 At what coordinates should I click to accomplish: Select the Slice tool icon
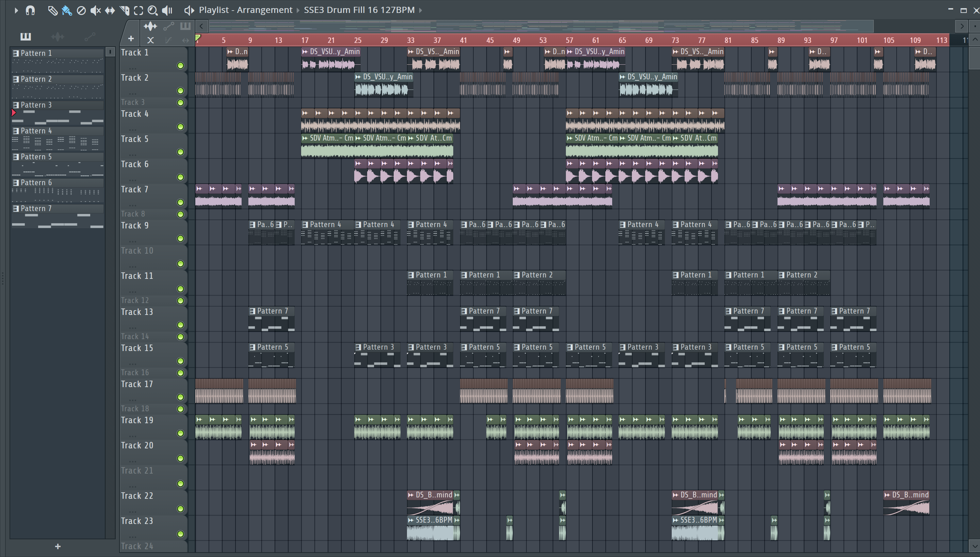[x=124, y=10]
